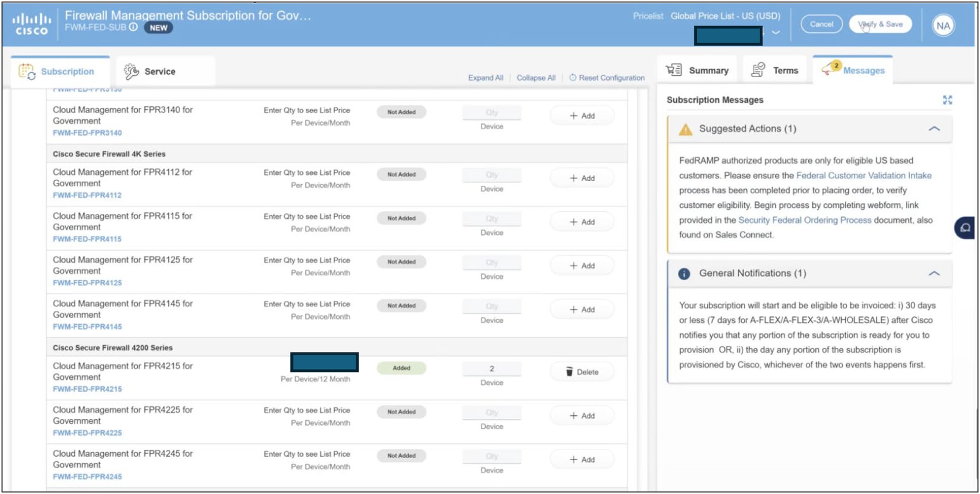Click trash icon in FPR4215 Delete button
The image size is (980, 494).
coord(570,372)
